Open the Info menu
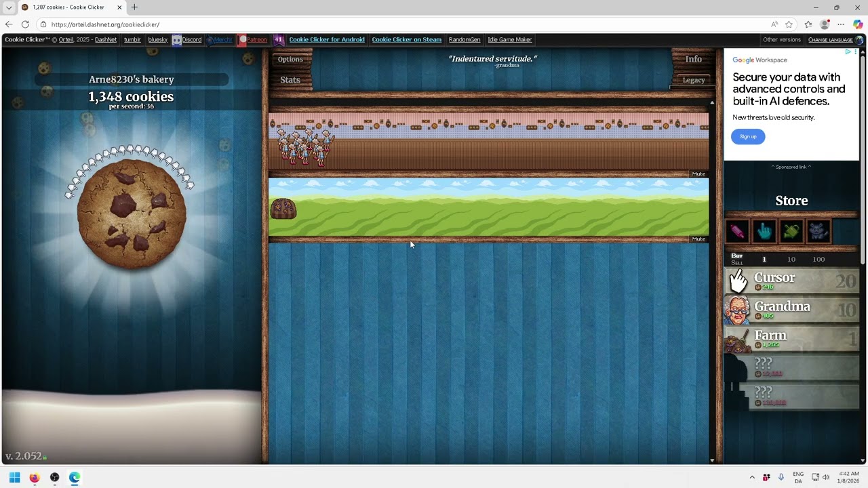This screenshot has height=488, width=868. (x=693, y=59)
